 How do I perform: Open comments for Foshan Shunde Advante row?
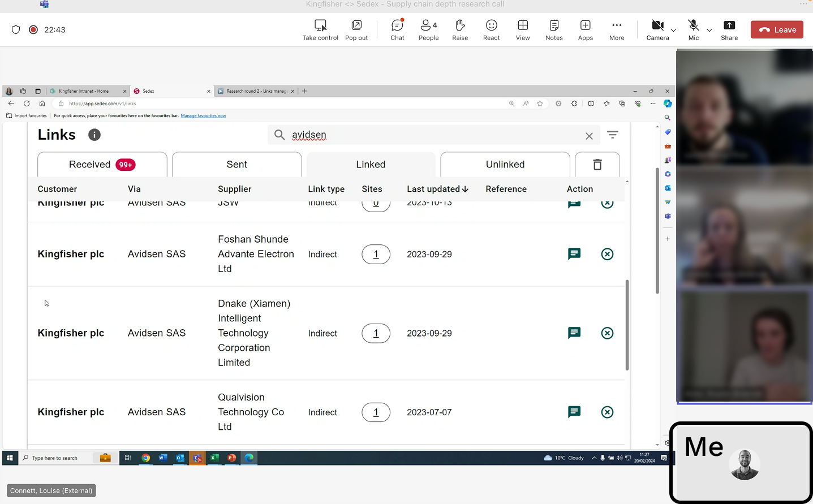click(x=574, y=254)
